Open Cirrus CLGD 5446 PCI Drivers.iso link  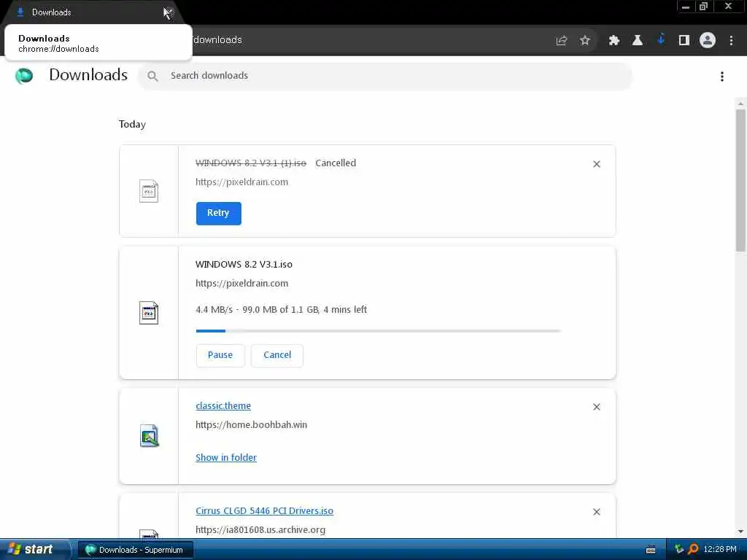click(x=264, y=511)
